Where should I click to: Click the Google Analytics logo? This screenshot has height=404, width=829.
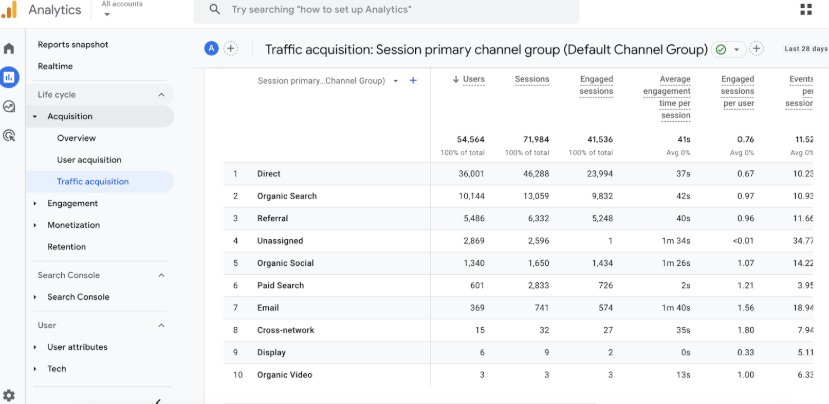pyautogui.click(x=9, y=10)
